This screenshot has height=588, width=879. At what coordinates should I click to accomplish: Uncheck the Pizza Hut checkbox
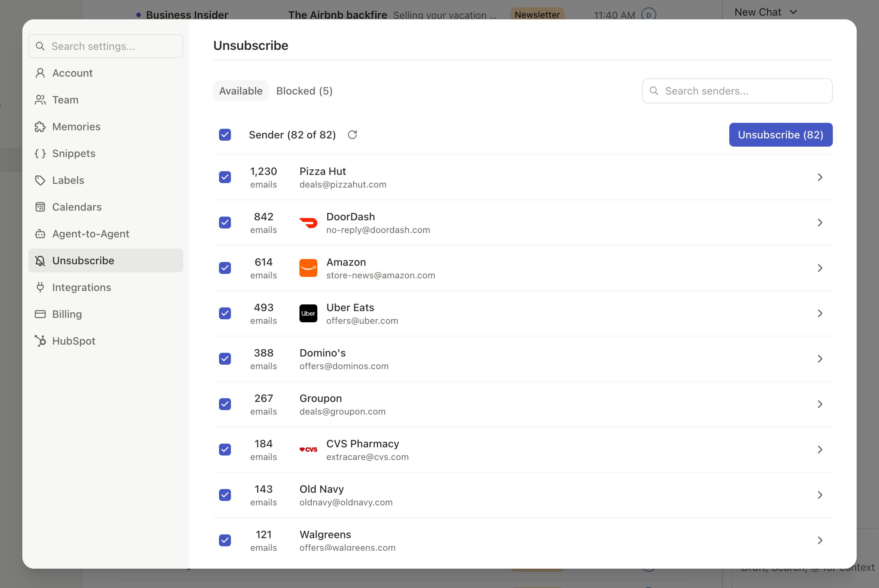(x=225, y=177)
